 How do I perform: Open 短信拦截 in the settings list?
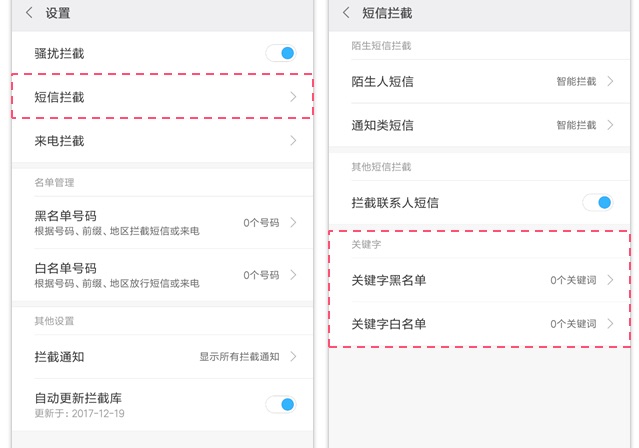pyautogui.click(x=163, y=97)
